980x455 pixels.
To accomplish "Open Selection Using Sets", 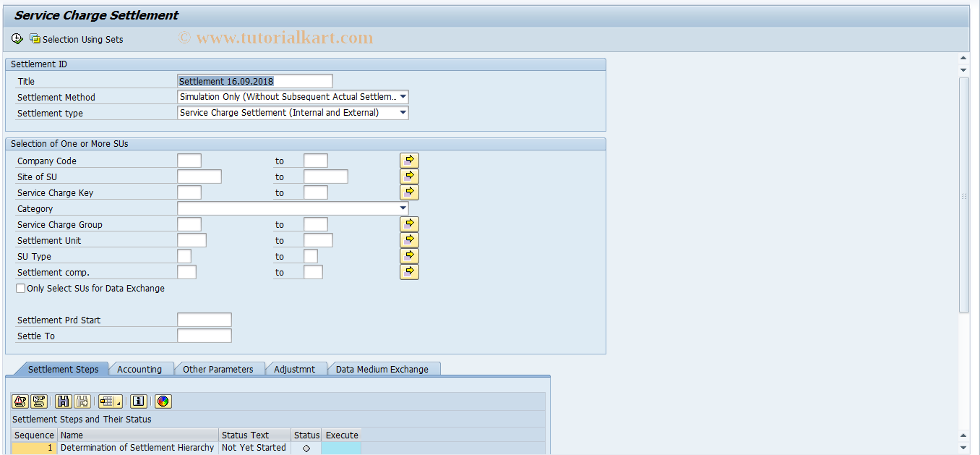I will tap(77, 39).
